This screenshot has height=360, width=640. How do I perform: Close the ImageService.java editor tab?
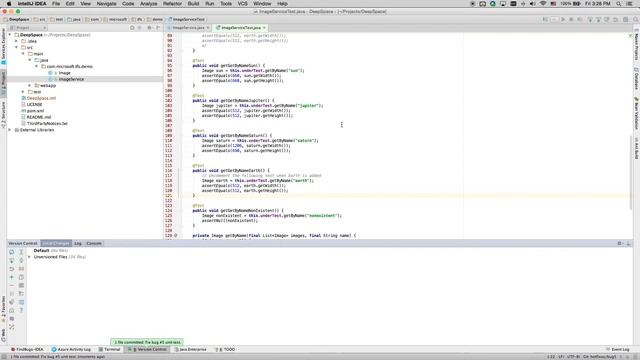(208, 28)
